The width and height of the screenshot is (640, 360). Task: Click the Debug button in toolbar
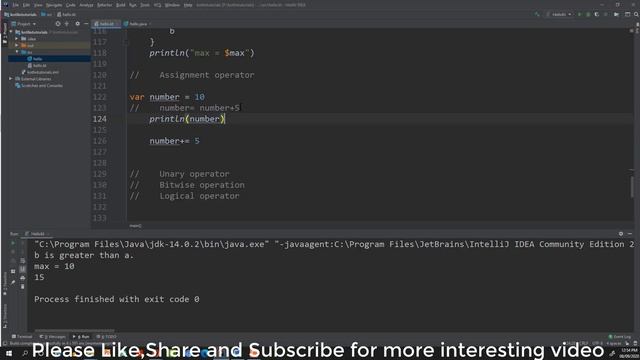[588, 14]
